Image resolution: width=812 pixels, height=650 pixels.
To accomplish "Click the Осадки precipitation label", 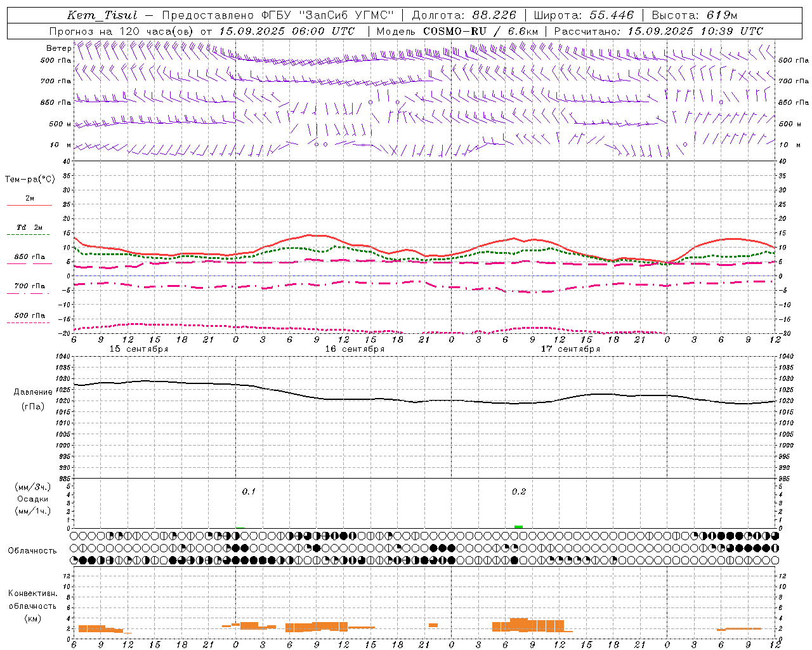I will click(33, 499).
